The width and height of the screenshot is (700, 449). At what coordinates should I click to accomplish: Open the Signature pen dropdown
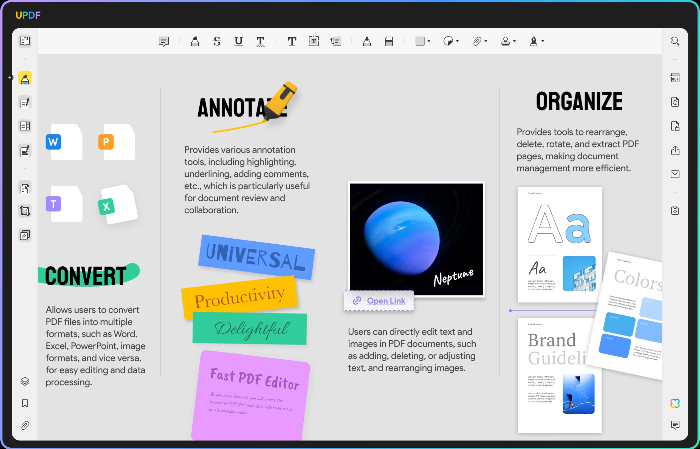point(536,41)
